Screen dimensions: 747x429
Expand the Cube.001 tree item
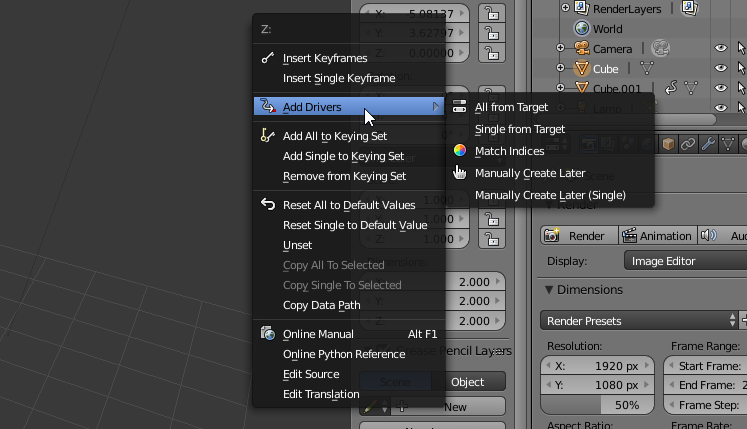click(560, 87)
